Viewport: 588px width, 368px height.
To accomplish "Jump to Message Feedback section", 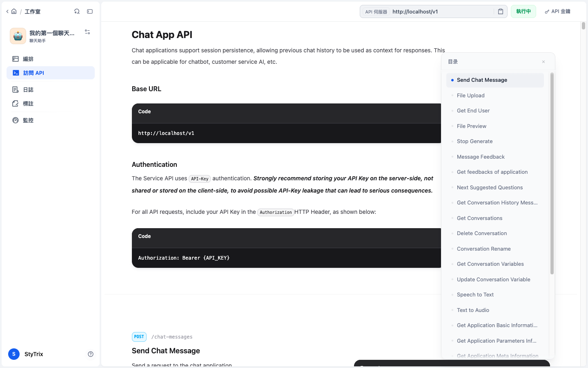I will [x=495, y=157].
